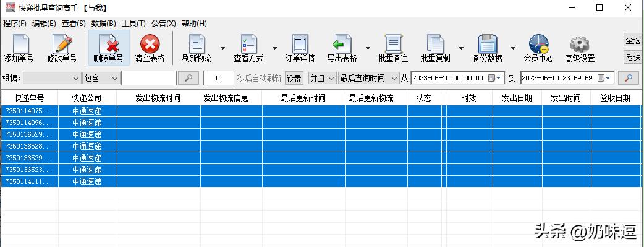
Task: Click the app icon in title bar
Action: (x=11, y=7)
